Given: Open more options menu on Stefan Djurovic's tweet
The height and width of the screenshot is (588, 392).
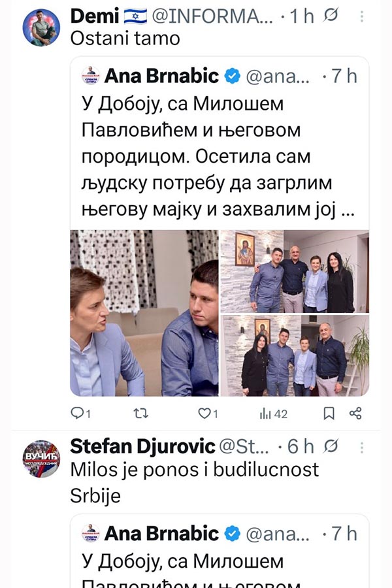Looking at the screenshot, I should coord(361,447).
